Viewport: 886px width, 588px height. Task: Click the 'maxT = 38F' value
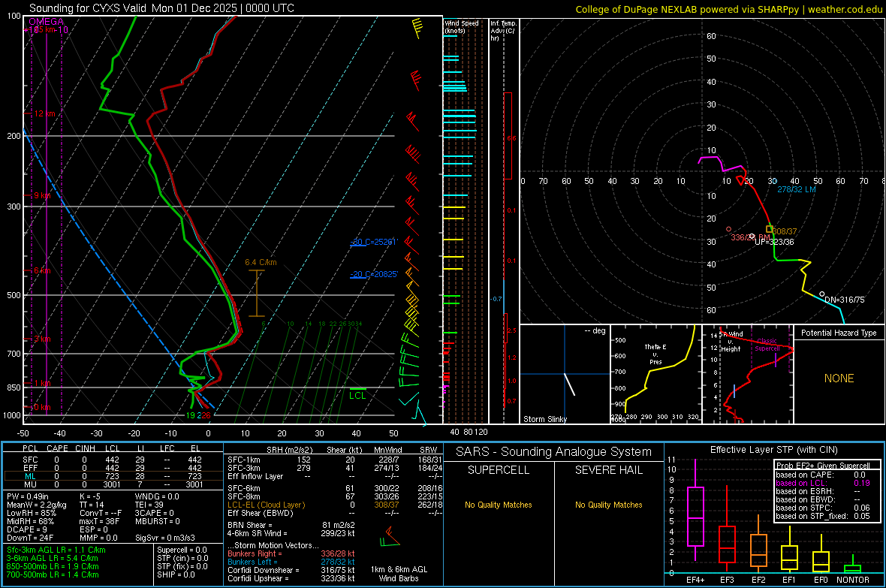click(x=99, y=521)
